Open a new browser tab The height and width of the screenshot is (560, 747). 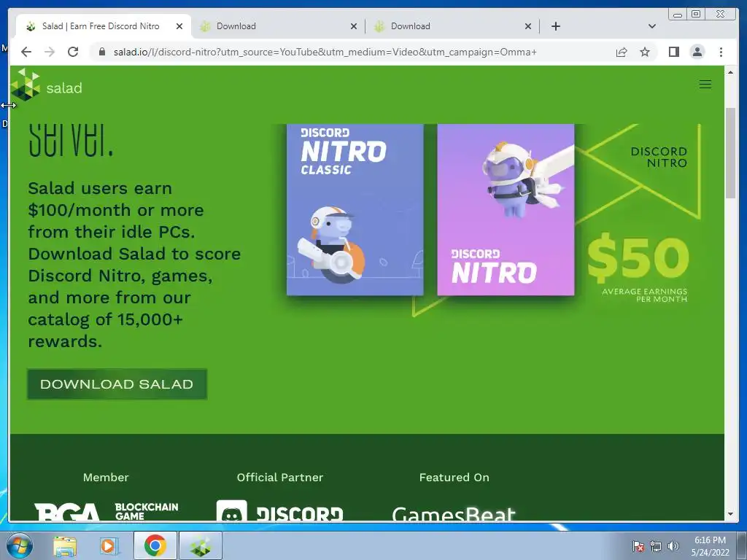click(555, 26)
